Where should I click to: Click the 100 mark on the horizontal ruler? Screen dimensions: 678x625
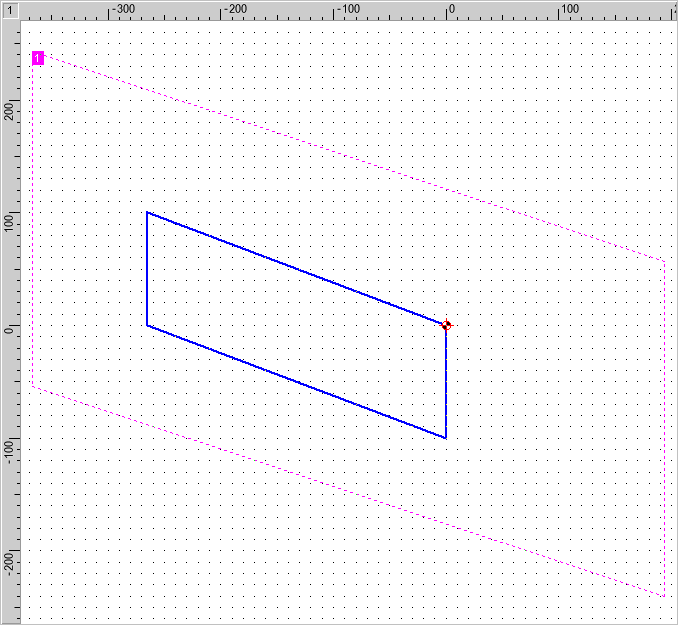click(x=568, y=9)
